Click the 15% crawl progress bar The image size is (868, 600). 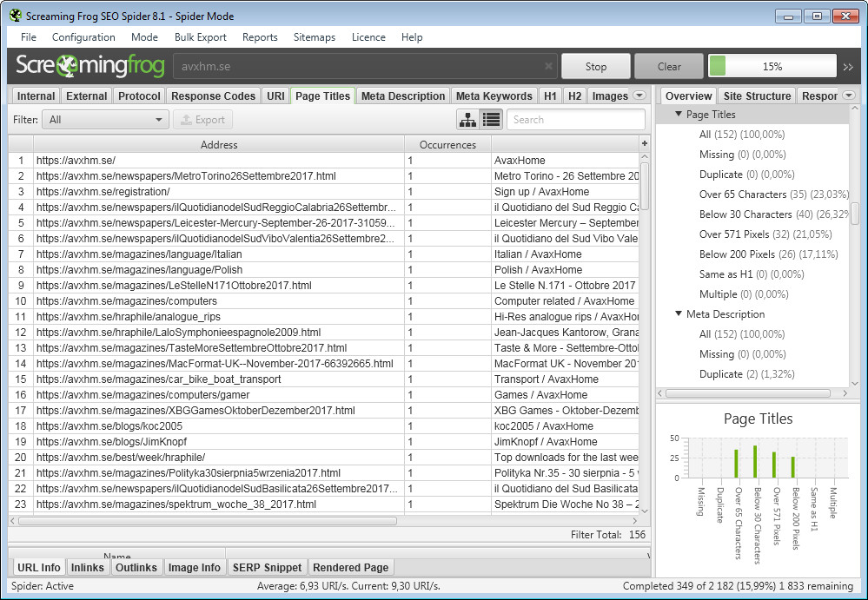772,66
